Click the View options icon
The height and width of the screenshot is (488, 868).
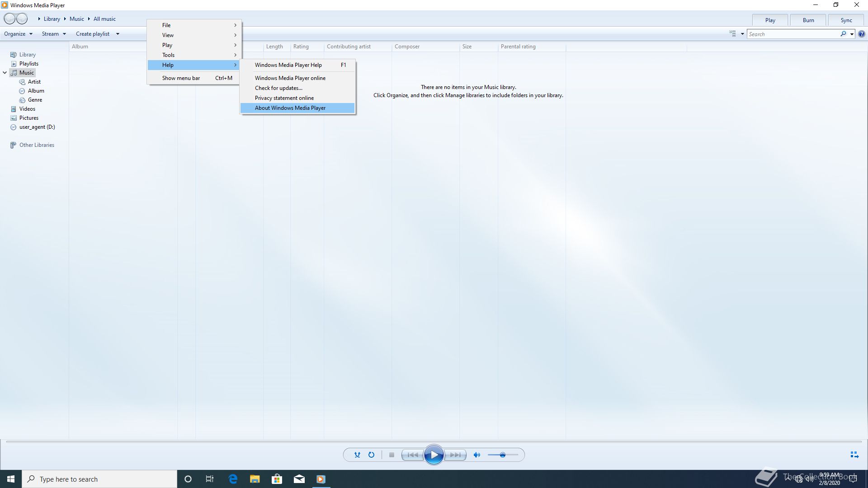[x=732, y=34]
